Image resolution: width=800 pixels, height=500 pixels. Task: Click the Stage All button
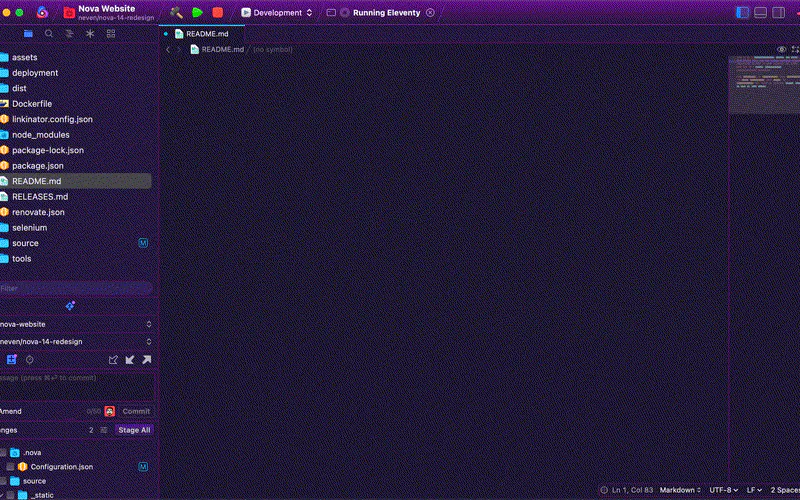click(134, 430)
